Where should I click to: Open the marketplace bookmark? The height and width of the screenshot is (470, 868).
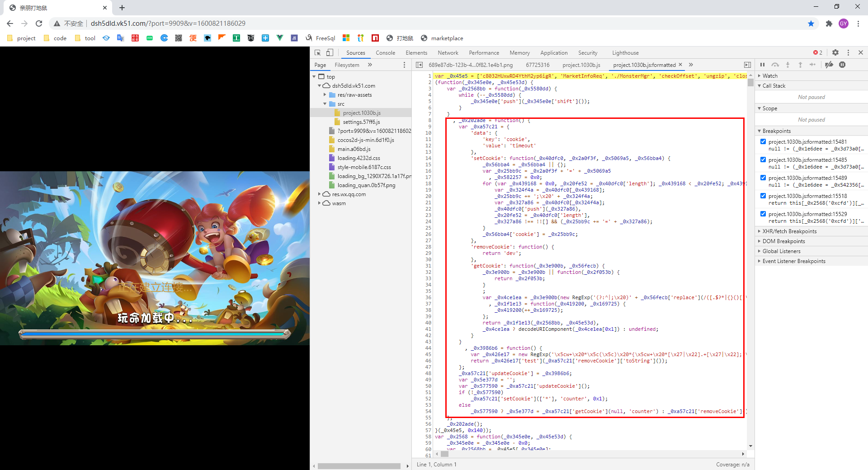[x=442, y=38]
